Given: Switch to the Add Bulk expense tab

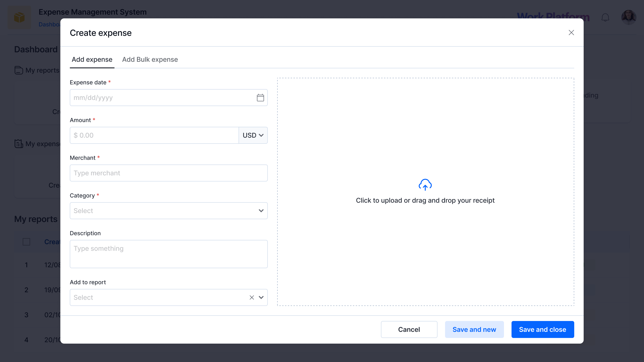Looking at the screenshot, I should pos(150,59).
